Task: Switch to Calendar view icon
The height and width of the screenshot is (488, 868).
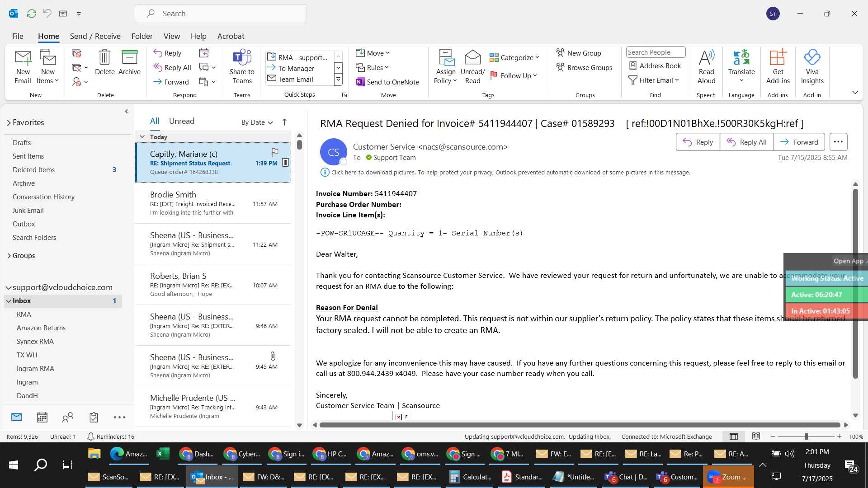Action: [x=42, y=417]
